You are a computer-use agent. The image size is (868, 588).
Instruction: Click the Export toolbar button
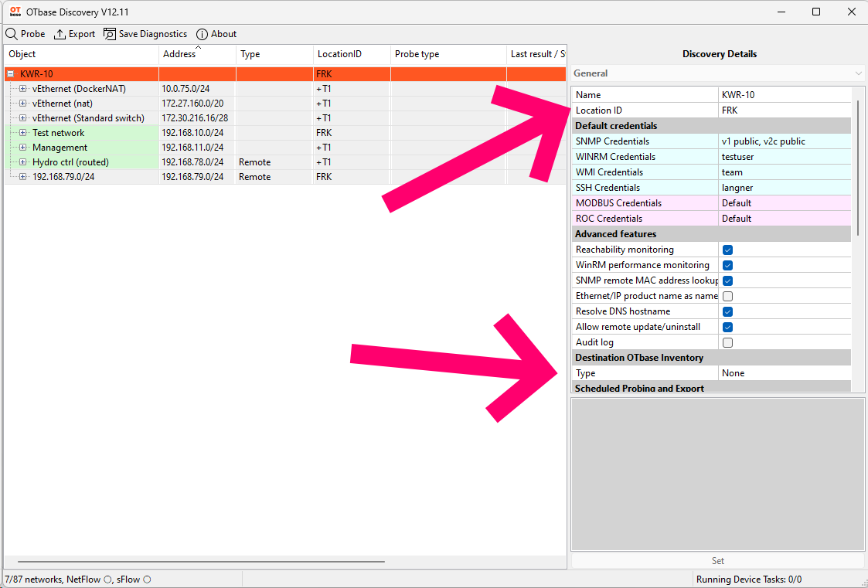75,34
